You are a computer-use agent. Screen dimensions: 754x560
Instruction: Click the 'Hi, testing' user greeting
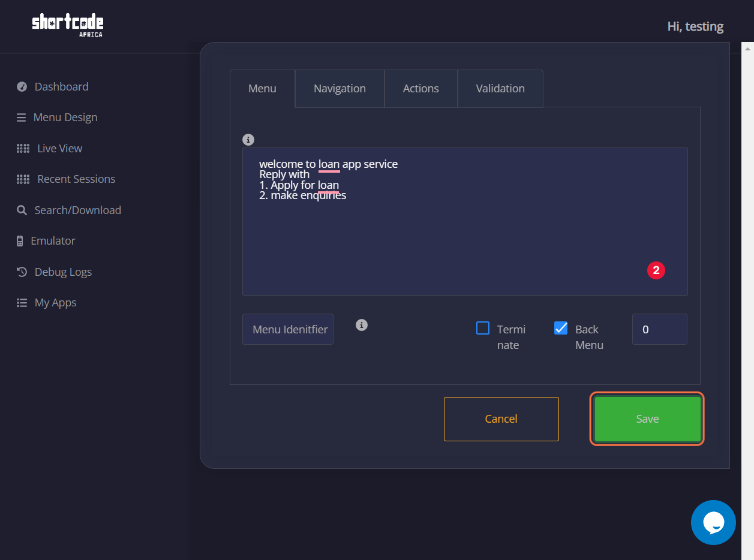[x=695, y=26]
